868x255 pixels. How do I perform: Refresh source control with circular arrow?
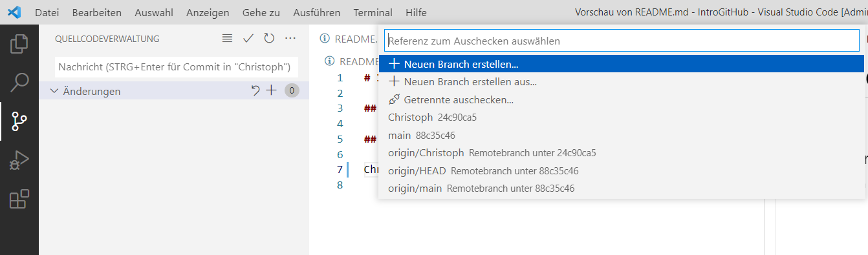(269, 39)
